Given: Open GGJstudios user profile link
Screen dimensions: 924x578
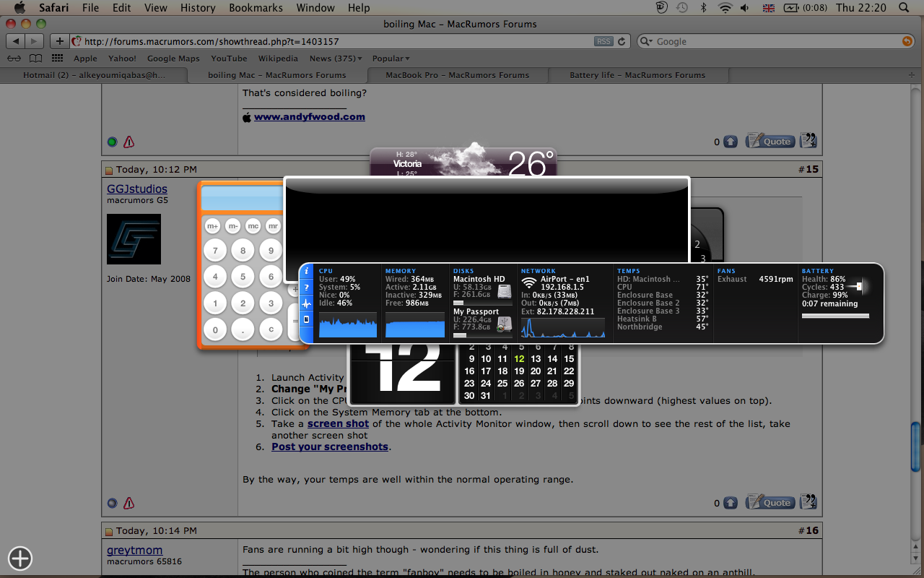Looking at the screenshot, I should coord(137,189).
